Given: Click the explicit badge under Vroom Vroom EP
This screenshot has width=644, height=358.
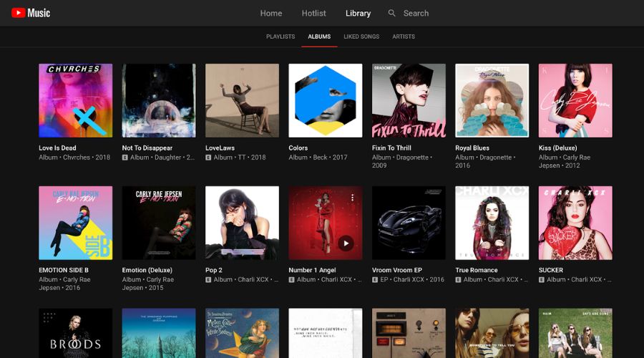Looking at the screenshot, I should (375, 280).
